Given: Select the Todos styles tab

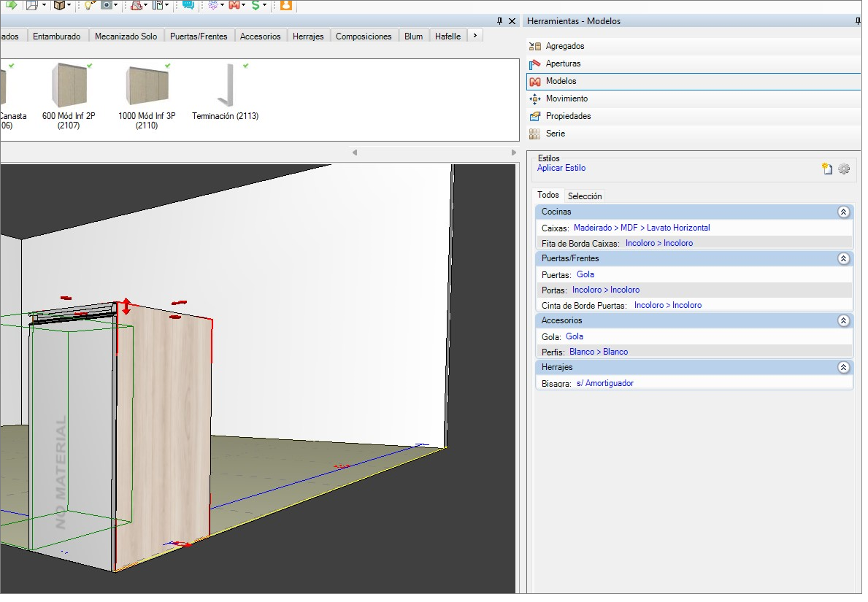Looking at the screenshot, I should coord(548,196).
